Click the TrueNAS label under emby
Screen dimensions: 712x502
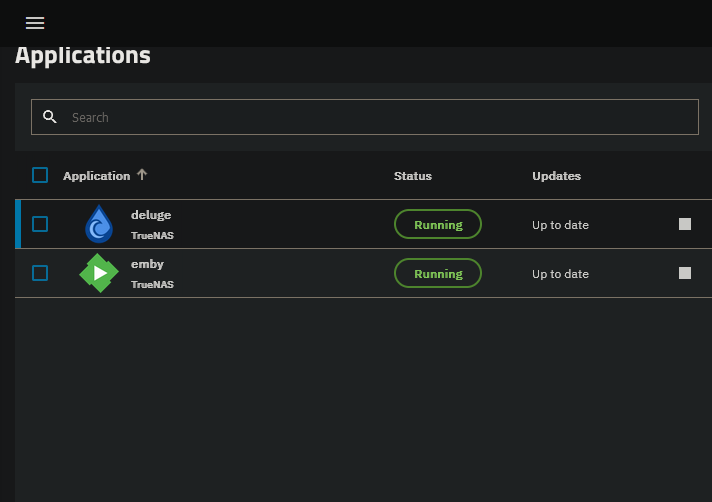152,285
